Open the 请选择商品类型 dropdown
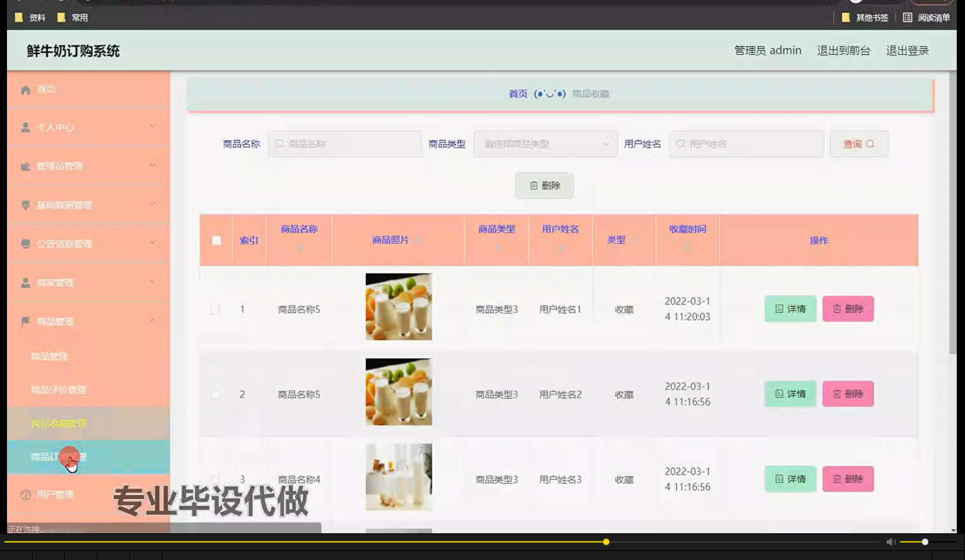The image size is (965, 560). pyautogui.click(x=544, y=144)
